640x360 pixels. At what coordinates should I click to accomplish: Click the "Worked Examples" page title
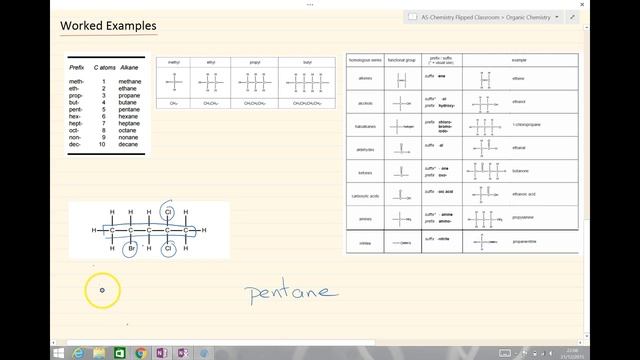[x=108, y=26]
